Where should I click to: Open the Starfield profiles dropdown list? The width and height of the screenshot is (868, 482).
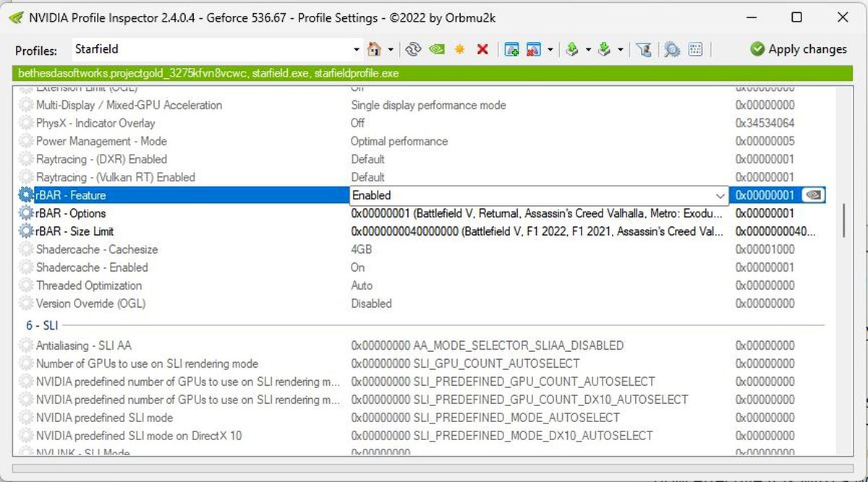(x=356, y=49)
